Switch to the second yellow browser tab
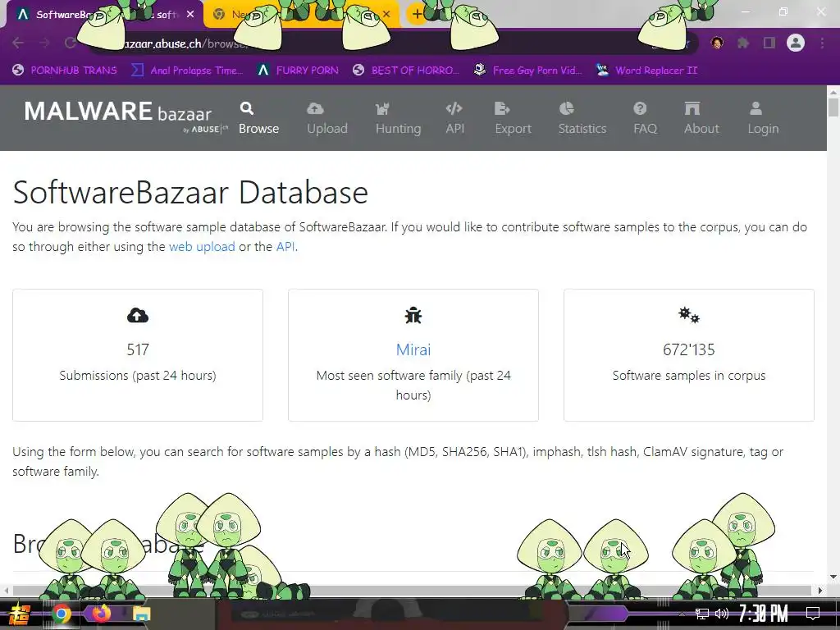 coord(301,15)
